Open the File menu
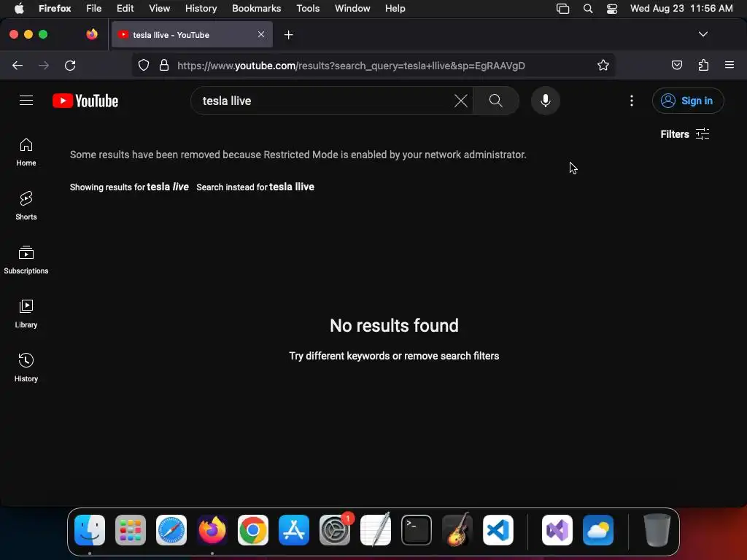This screenshot has width=747, height=560. (94, 9)
